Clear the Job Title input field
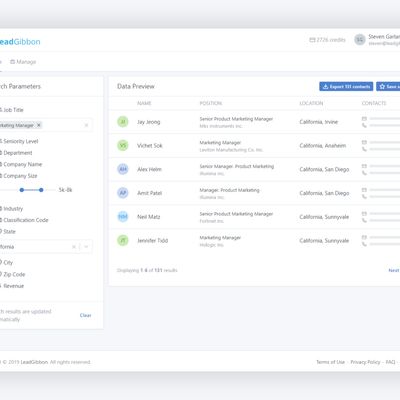Viewport: 400px width, 400px height. click(x=86, y=125)
